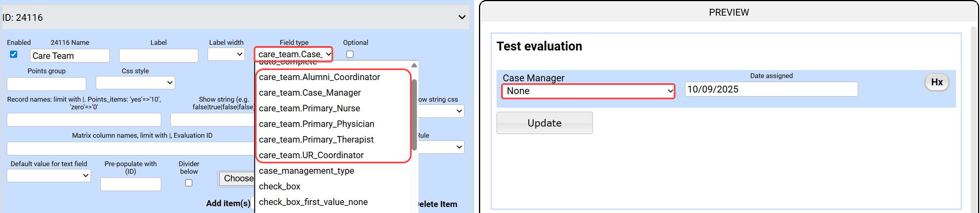
Task: Uncheck the Enabled checkbox
Action: (x=14, y=54)
